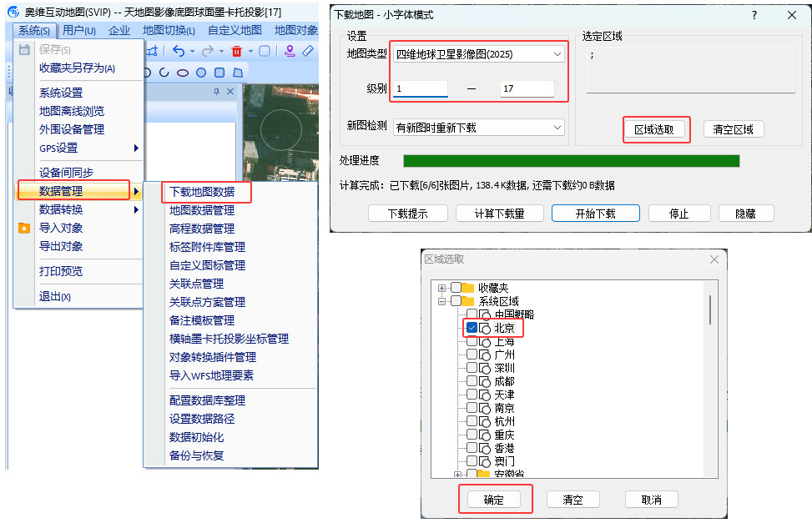The image size is (812, 523).
Task: Collapse the 系统区域 tree node
Action: 441,301
